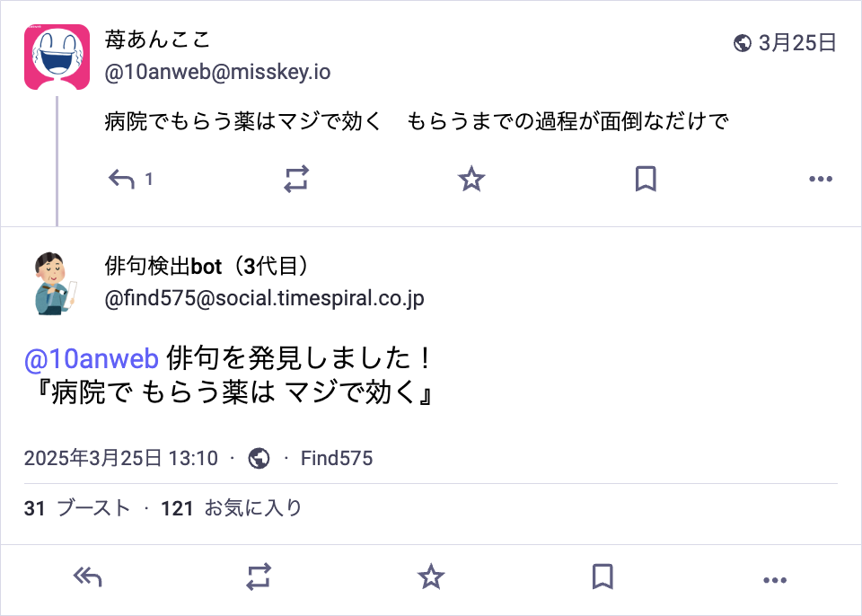View the 31 ブースト list
The height and width of the screenshot is (616, 862).
[77, 508]
